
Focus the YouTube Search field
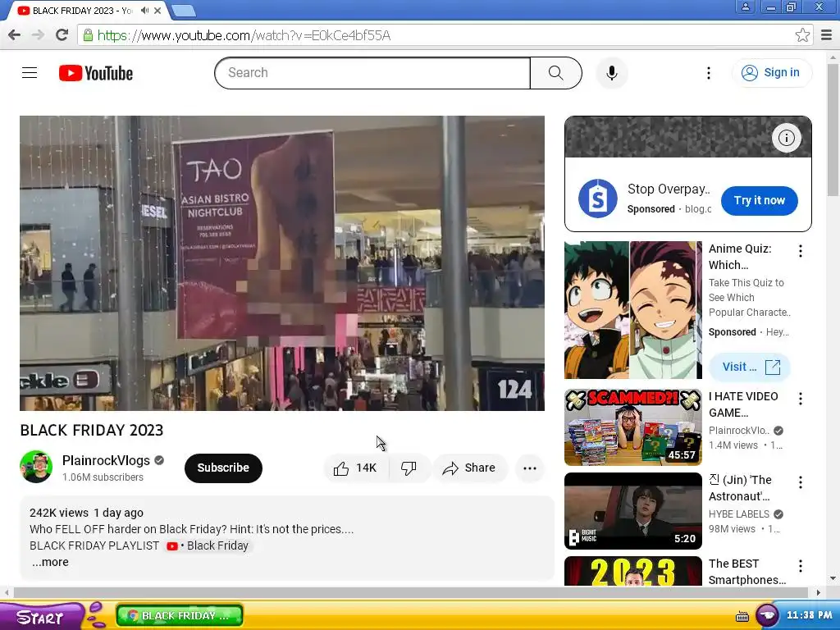(373, 73)
